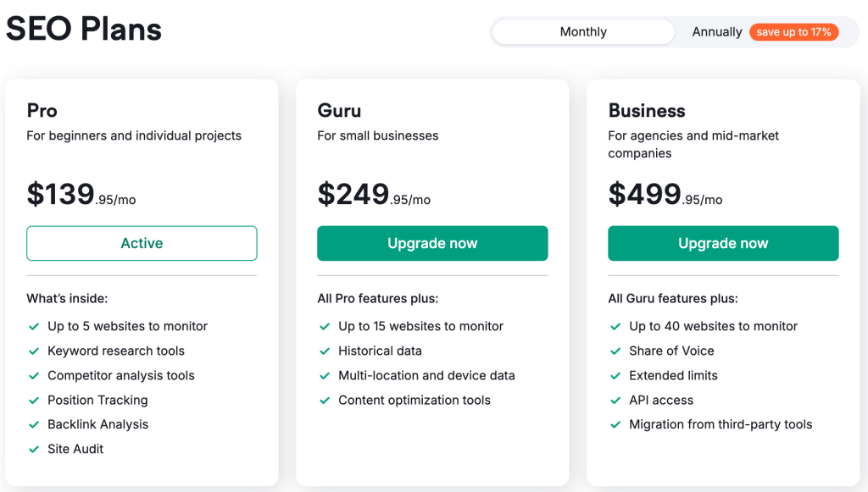Click the checkmark beside "Content optimization tools"
Screen dimensions: 868x492
pos(325,400)
